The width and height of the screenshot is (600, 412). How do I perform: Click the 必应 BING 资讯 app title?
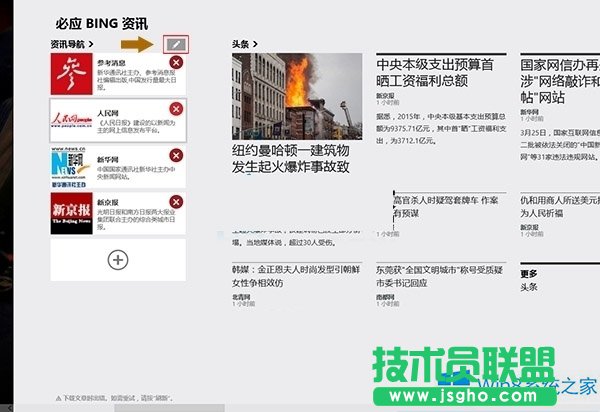coord(101,24)
